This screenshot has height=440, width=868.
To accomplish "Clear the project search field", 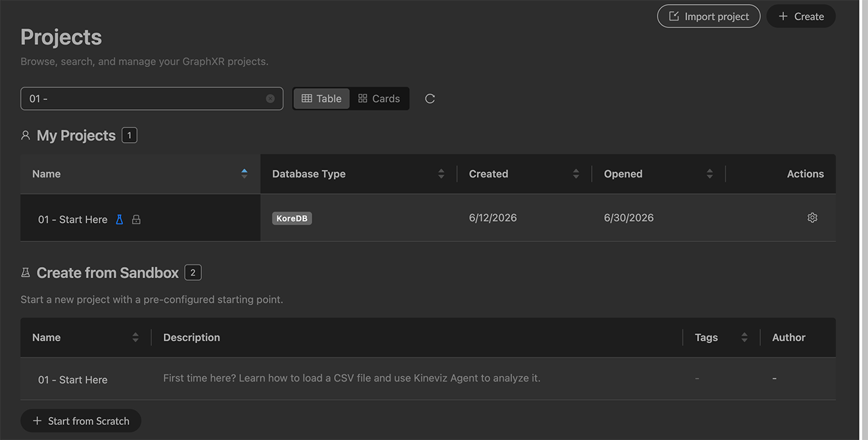I will [x=270, y=99].
